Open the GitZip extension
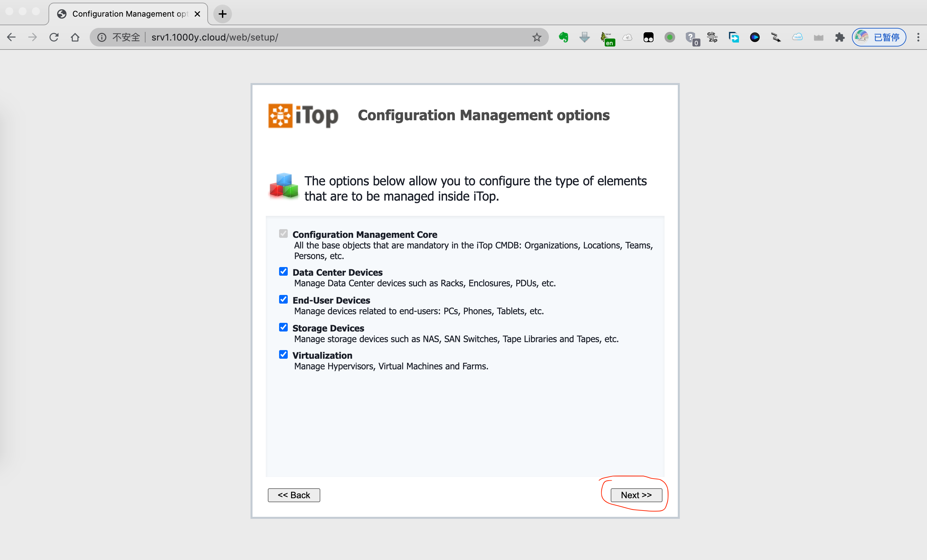927x560 pixels. 712,37
